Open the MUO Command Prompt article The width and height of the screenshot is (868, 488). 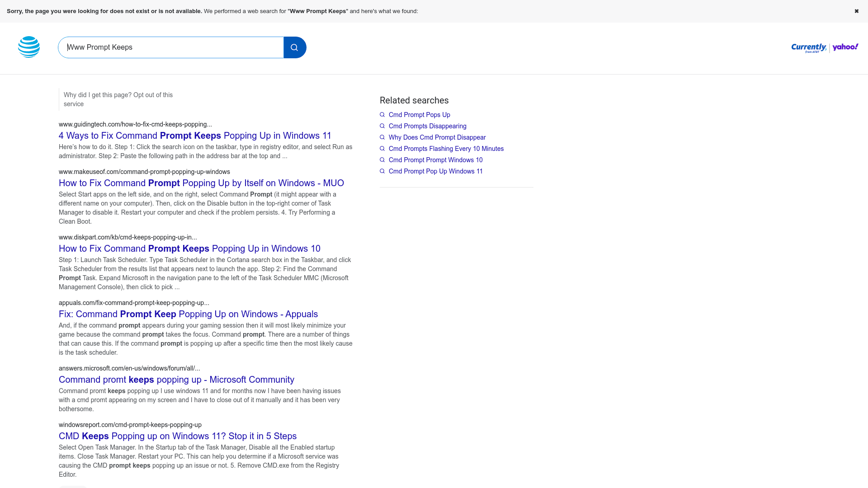click(x=201, y=183)
